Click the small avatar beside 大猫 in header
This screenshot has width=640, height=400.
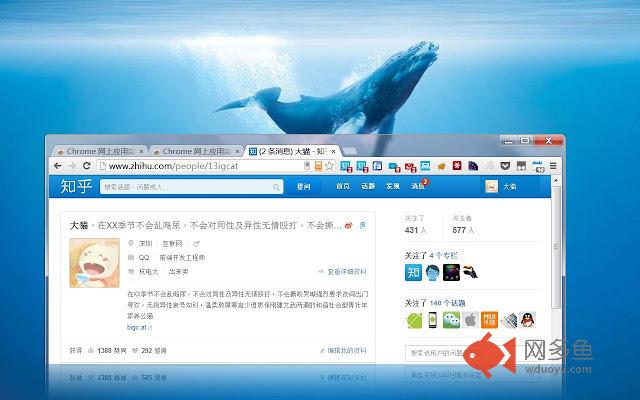click(x=491, y=187)
